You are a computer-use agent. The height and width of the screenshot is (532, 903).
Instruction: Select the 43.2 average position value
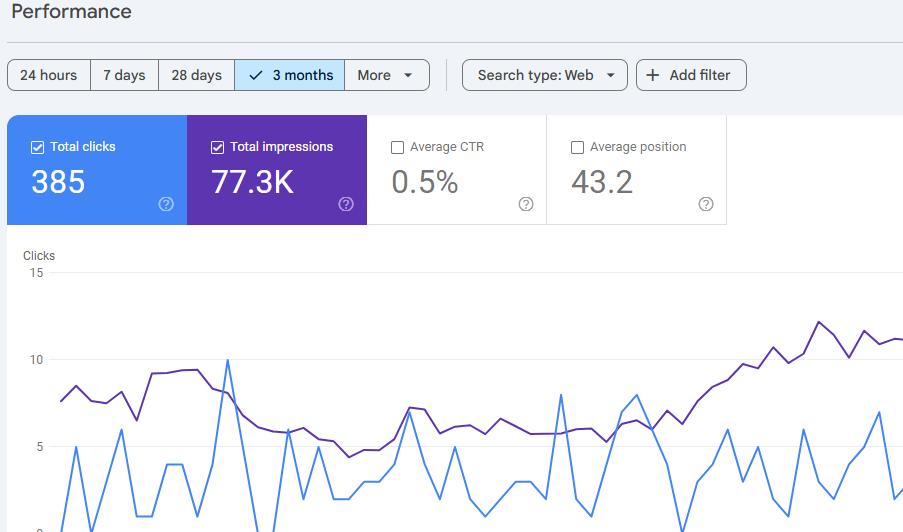tap(602, 182)
